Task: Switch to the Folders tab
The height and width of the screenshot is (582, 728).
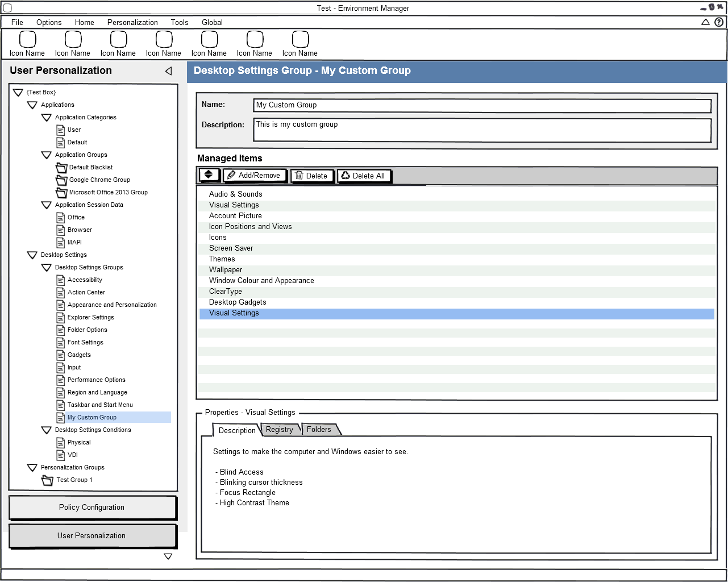Action: tap(319, 430)
